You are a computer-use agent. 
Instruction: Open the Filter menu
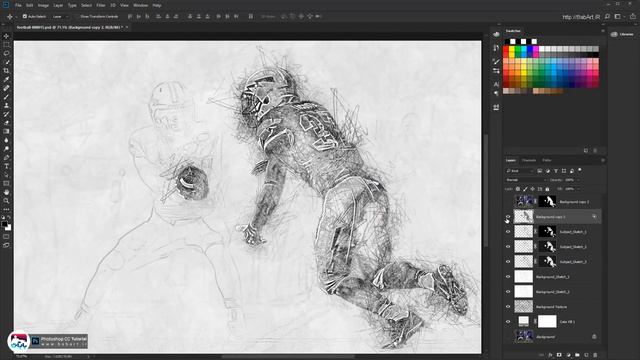[101, 5]
